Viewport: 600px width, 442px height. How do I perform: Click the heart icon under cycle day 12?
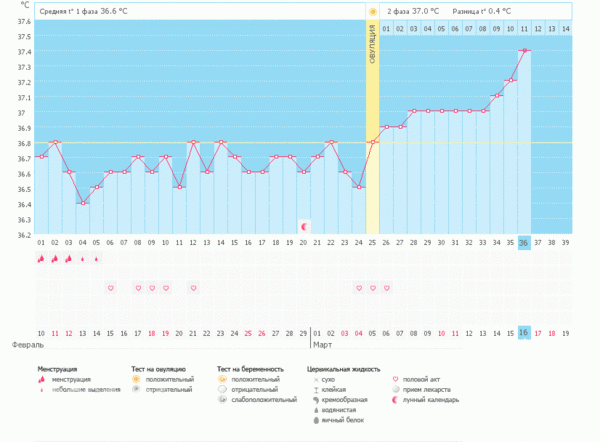click(x=194, y=288)
